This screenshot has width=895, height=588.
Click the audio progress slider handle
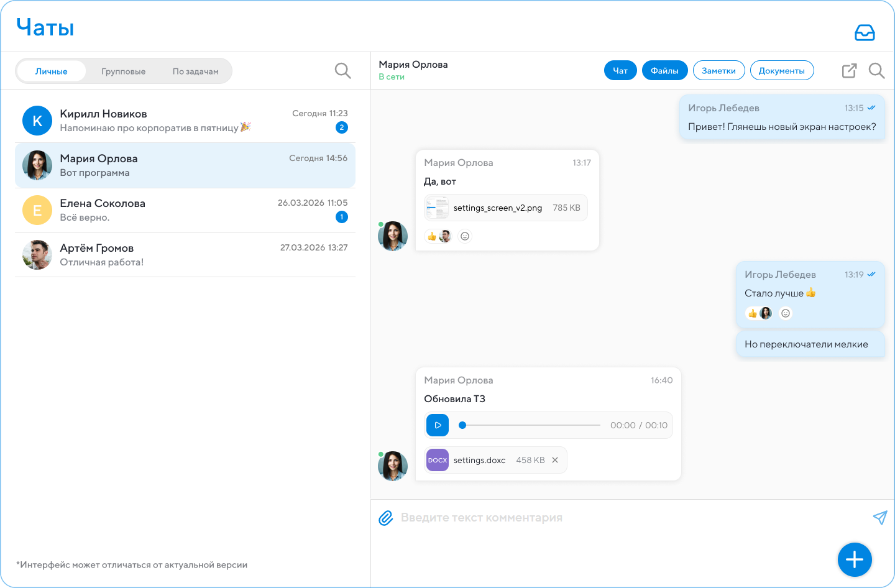[x=462, y=425]
